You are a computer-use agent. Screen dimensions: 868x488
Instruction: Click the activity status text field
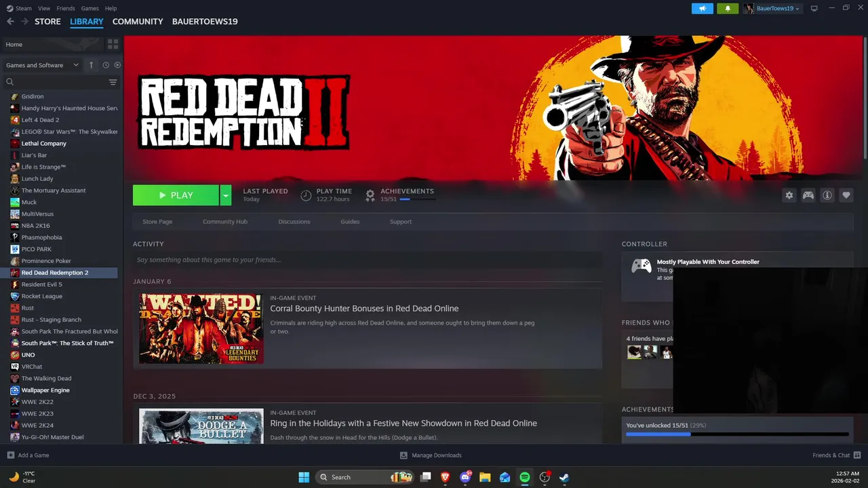(x=367, y=260)
